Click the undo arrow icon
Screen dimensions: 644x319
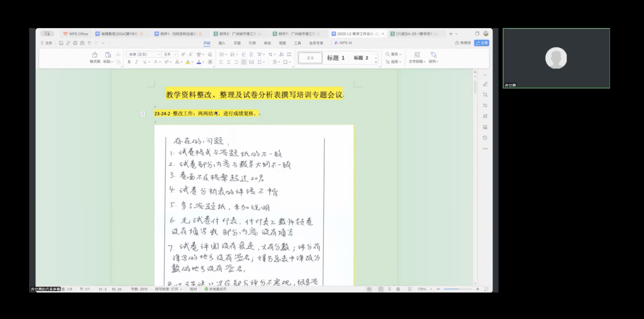pyautogui.click(x=89, y=43)
